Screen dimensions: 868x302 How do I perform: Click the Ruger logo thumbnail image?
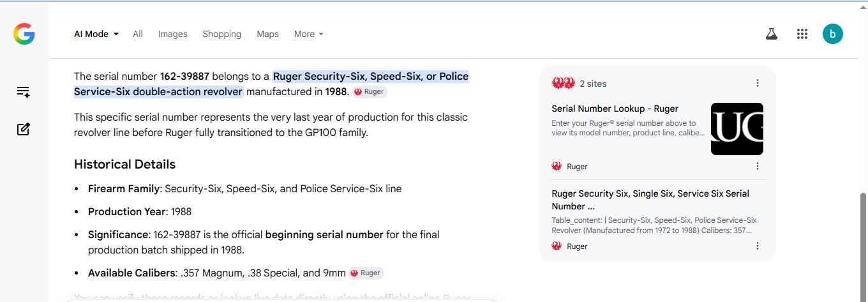[737, 129]
